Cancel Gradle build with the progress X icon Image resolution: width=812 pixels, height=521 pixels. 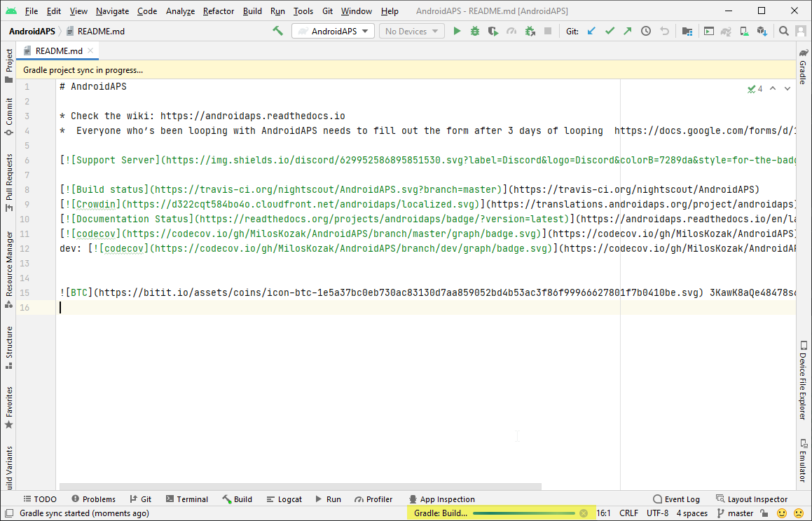point(584,513)
